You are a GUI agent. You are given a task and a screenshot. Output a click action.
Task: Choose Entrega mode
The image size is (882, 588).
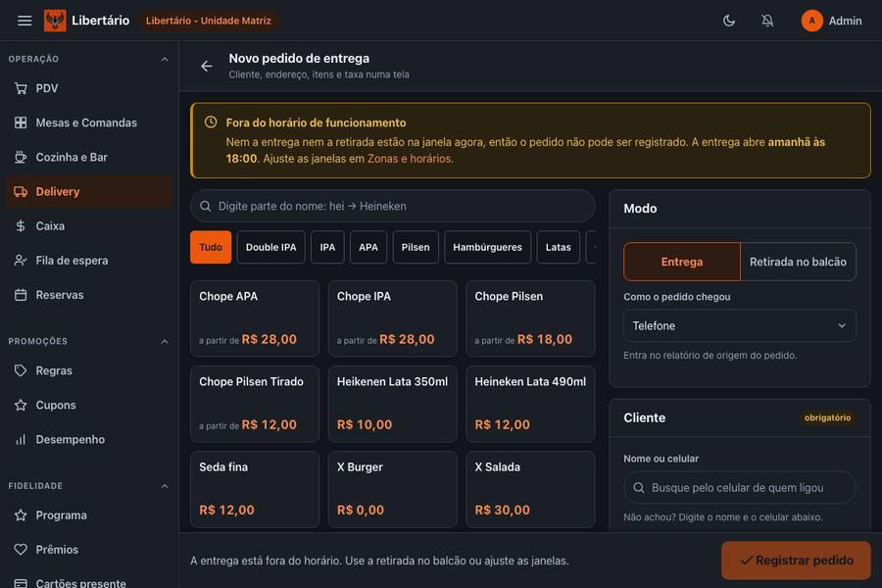pyautogui.click(x=682, y=262)
